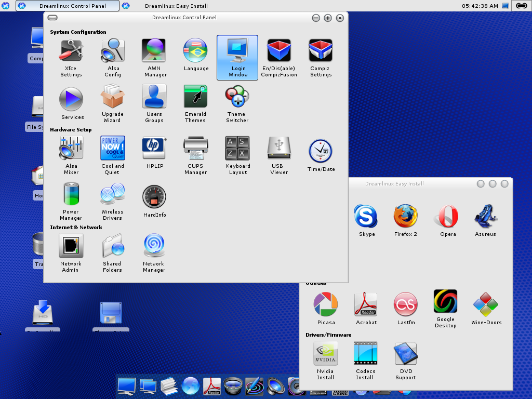Install Acrobat in Easy Install window

[x=366, y=309]
